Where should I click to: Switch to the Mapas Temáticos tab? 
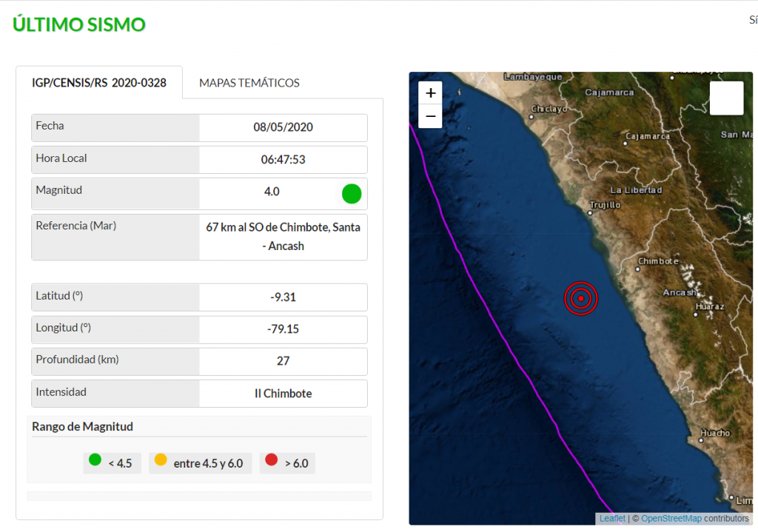pos(249,83)
